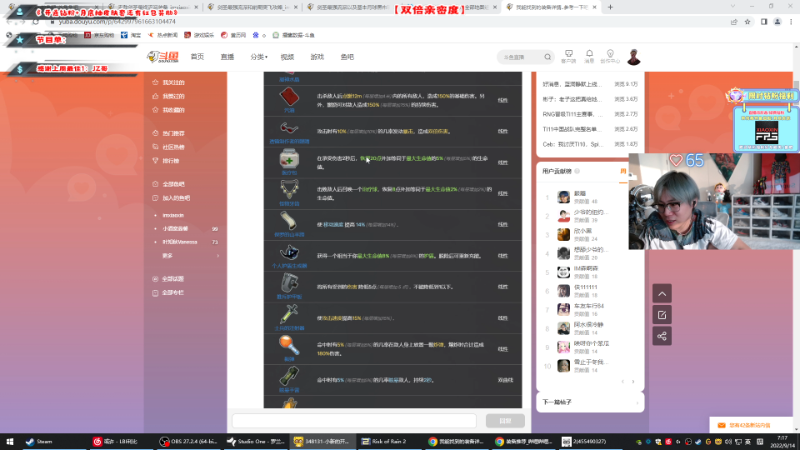The image size is (800, 450).
Task: Open contributor 侠111111 profile
Action: coord(585,287)
